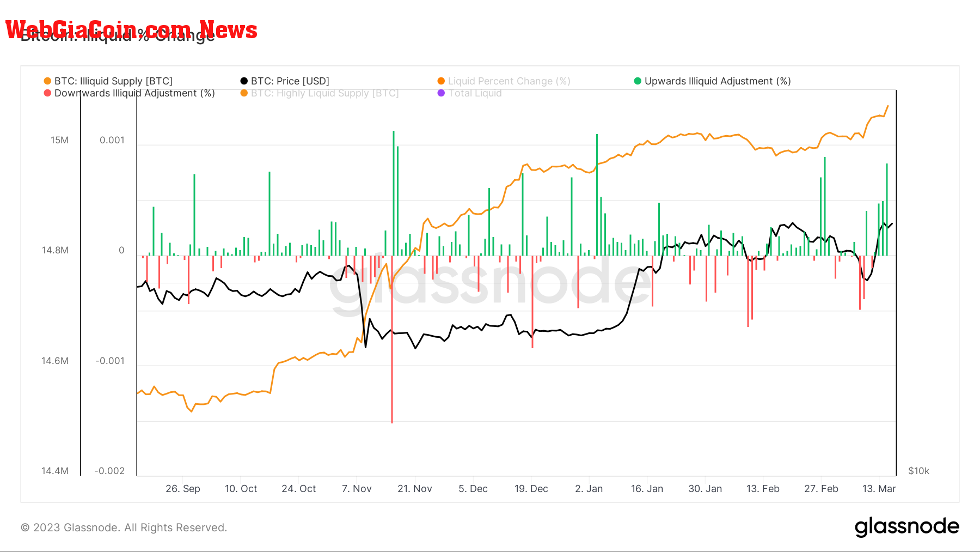Enable Liquid Percent Change (%) series
This screenshot has width=980, height=552.
504,81
